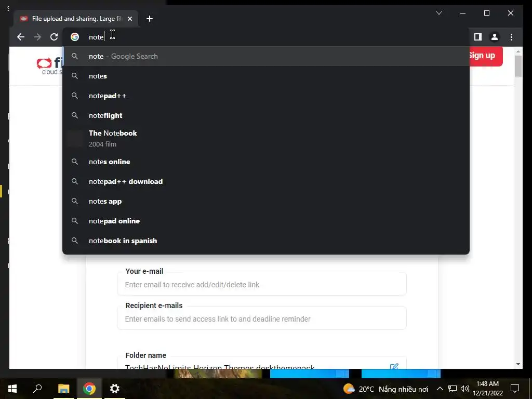Viewport: 532px width, 399px height.
Task: Choose the 'notepad online' suggestion
Action: tap(266, 221)
